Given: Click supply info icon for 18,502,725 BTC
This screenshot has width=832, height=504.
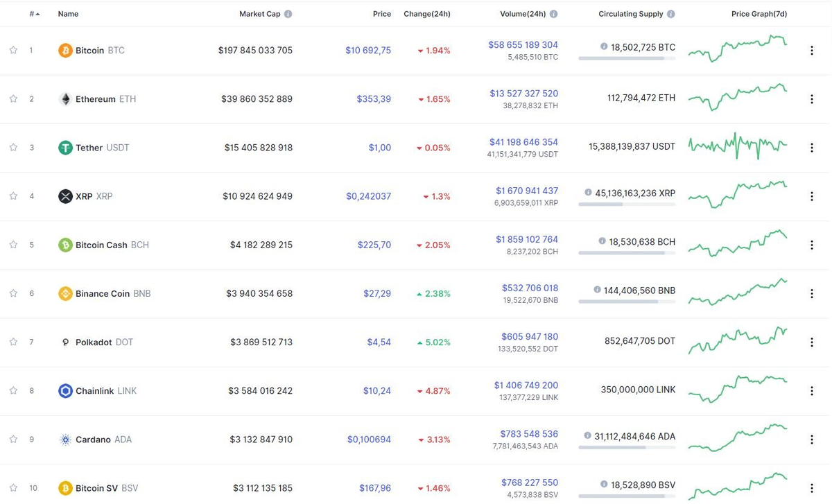Looking at the screenshot, I should (x=604, y=47).
